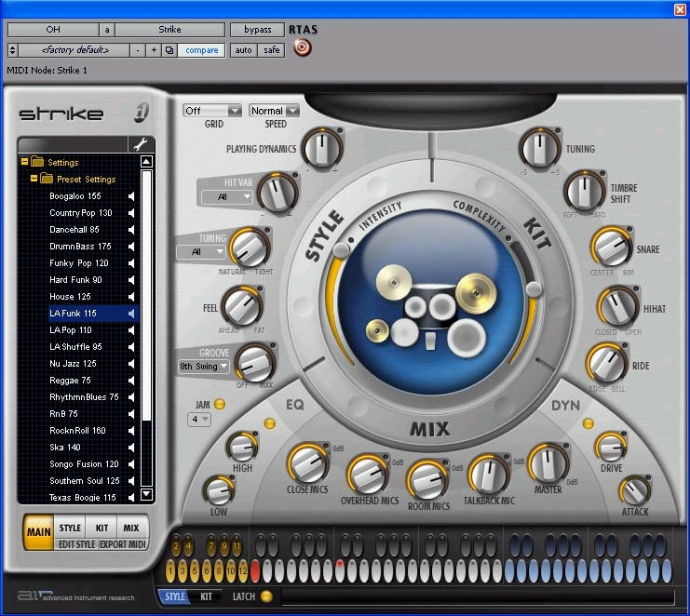Toggle the compare button

point(201,50)
